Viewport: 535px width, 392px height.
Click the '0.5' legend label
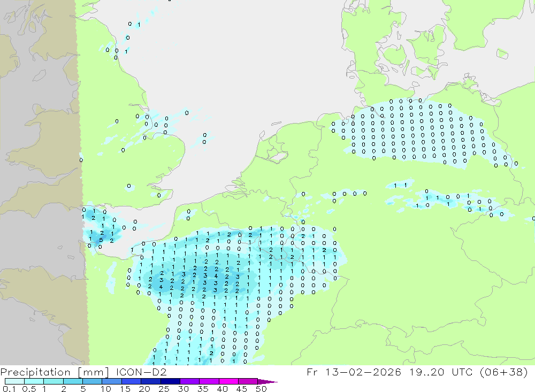(29, 389)
